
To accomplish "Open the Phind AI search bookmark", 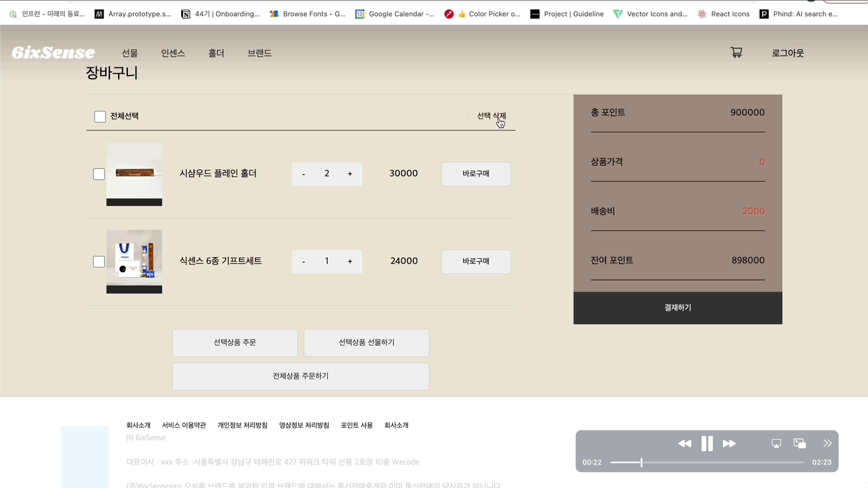I will pyautogui.click(x=799, y=14).
